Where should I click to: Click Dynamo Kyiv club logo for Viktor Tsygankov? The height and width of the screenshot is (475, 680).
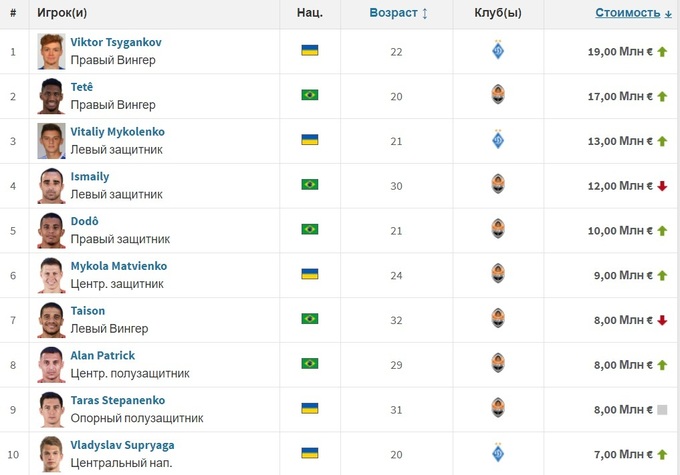498,51
